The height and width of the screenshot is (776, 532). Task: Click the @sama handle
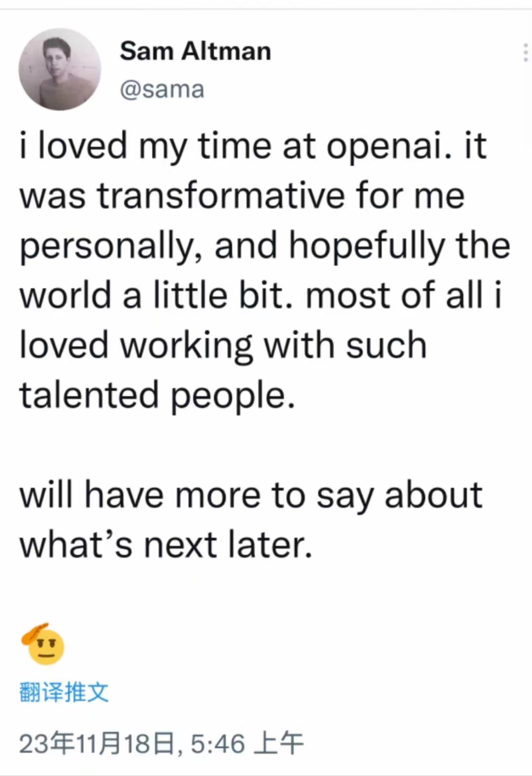click(x=161, y=89)
